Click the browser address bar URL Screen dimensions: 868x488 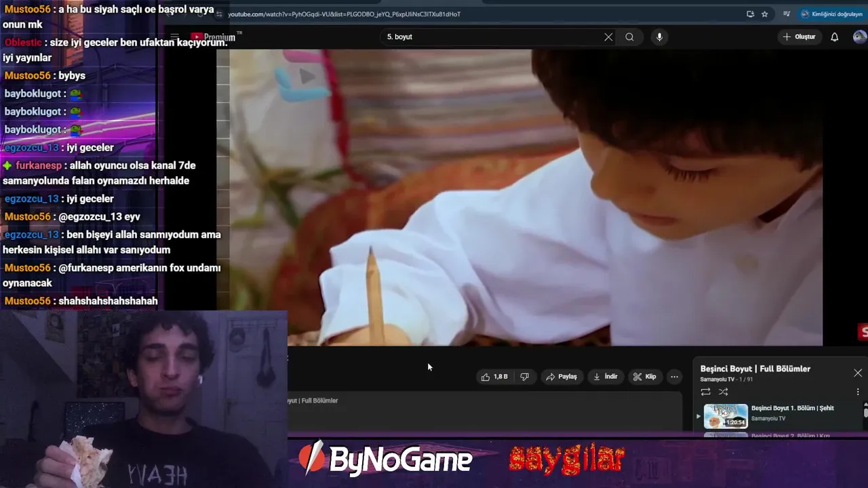pos(344,14)
